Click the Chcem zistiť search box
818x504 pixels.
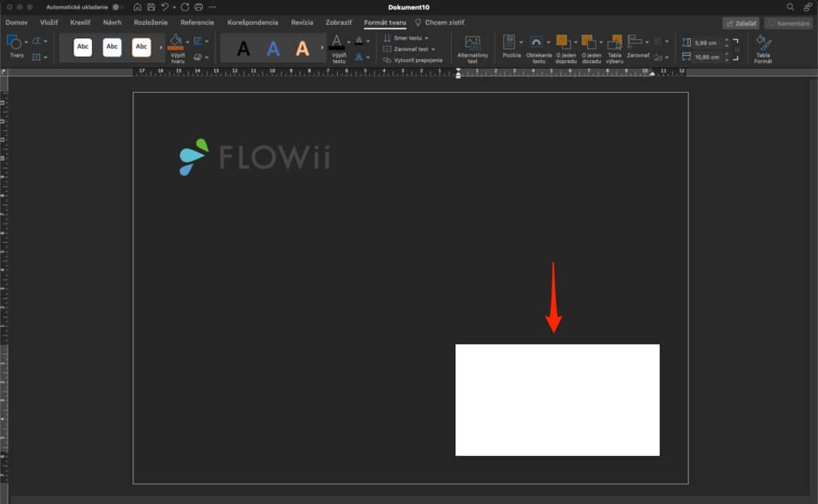pos(440,22)
